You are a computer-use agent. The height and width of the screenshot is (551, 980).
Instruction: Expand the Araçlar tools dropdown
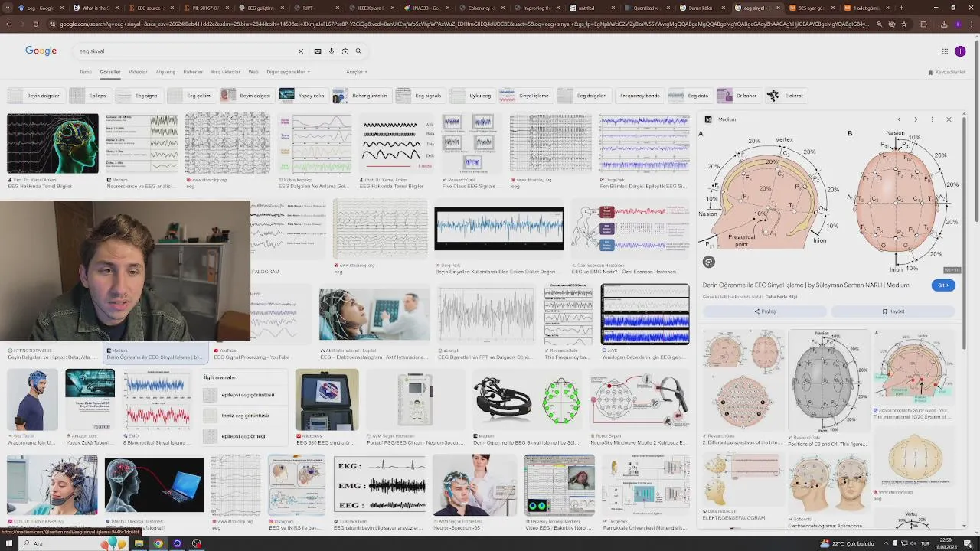click(x=356, y=72)
